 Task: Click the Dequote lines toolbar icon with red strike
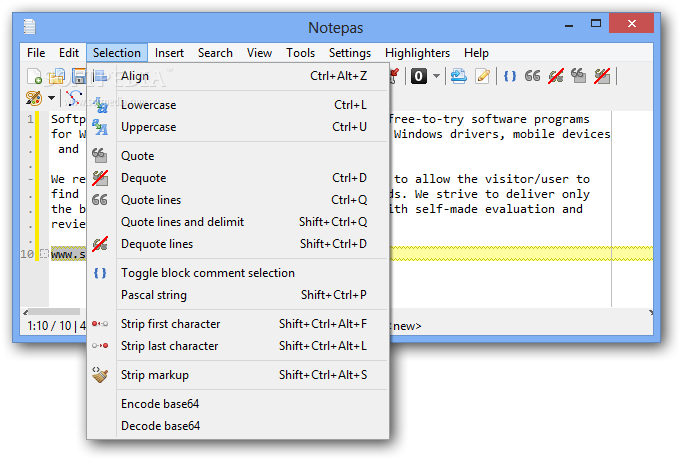pyautogui.click(x=555, y=76)
